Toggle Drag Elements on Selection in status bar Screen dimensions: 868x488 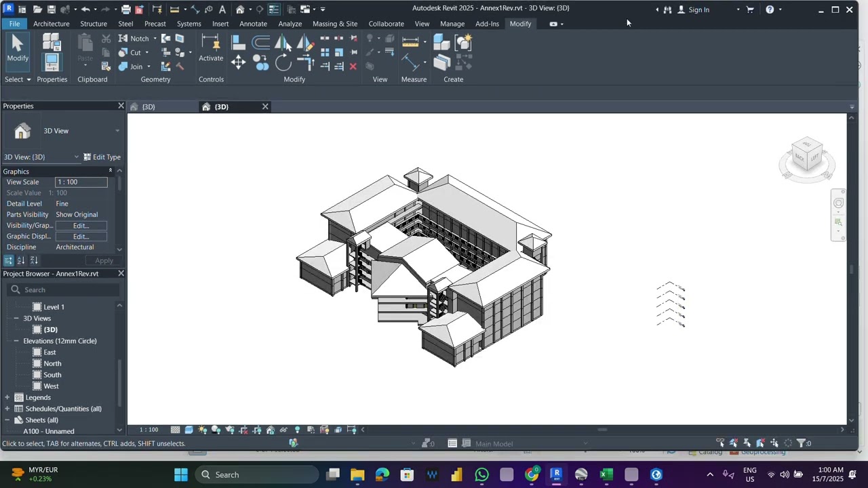(774, 443)
